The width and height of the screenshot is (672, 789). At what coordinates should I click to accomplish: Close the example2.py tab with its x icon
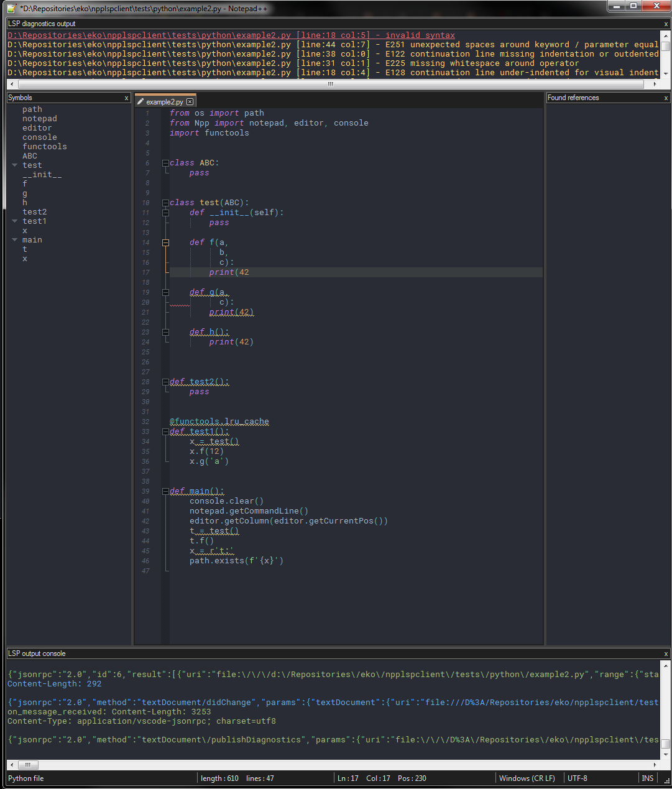tap(190, 102)
